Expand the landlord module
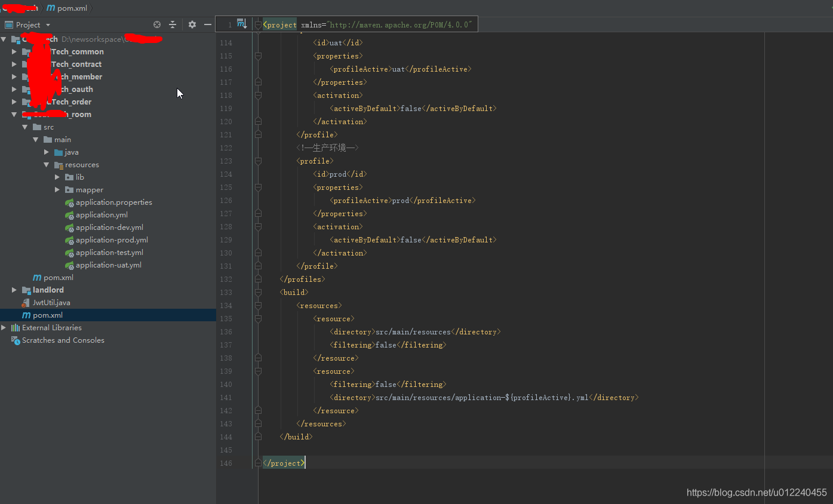 point(14,290)
